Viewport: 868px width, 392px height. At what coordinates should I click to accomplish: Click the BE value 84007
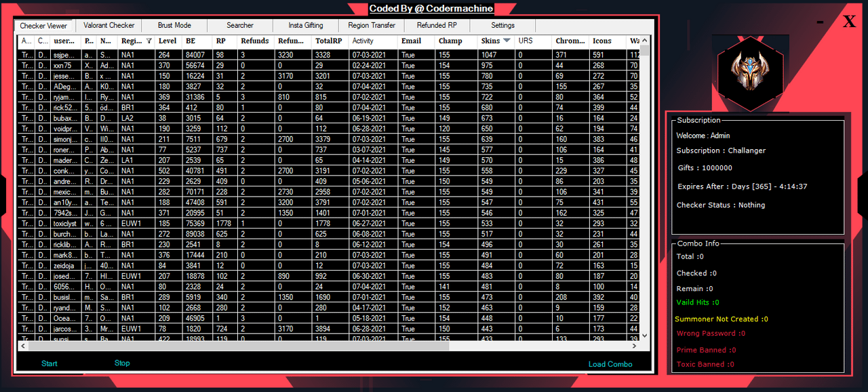pos(195,55)
